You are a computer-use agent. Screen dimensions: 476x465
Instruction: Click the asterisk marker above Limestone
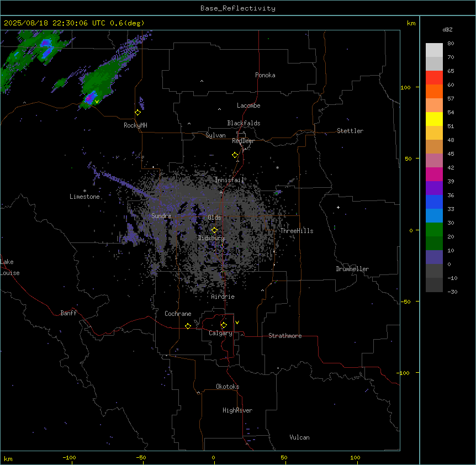pyautogui.click(x=84, y=191)
